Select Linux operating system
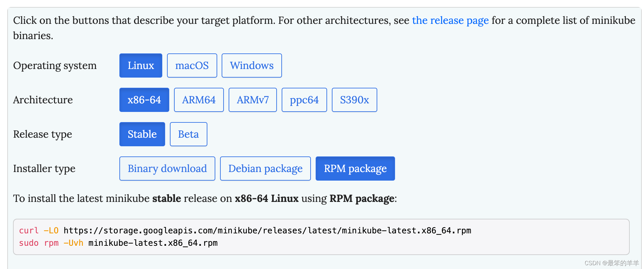The height and width of the screenshot is (269, 644). [141, 66]
